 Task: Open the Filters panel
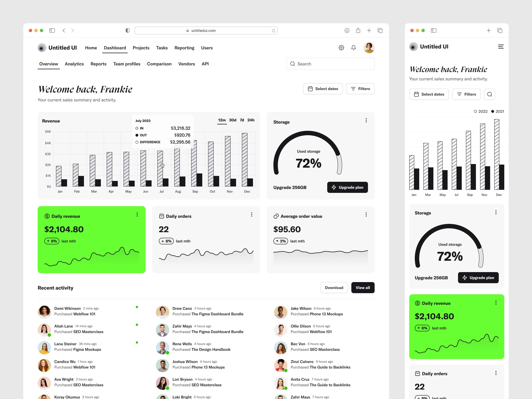coord(360,89)
